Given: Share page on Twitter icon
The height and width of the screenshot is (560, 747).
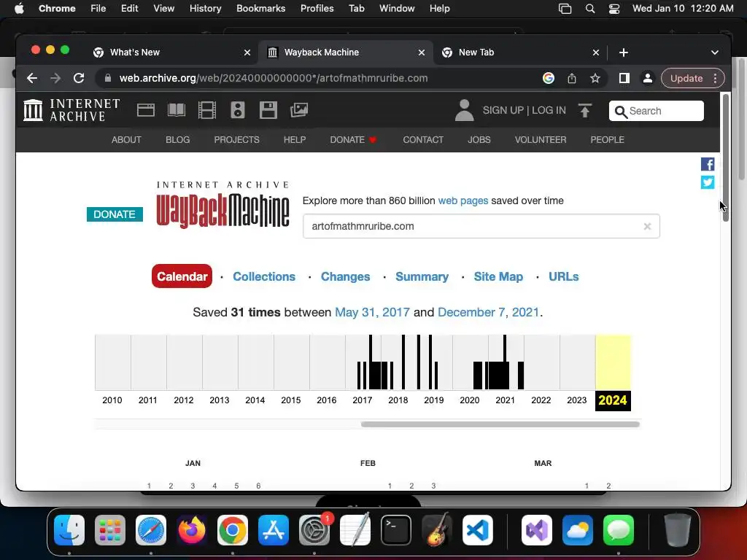Looking at the screenshot, I should [708, 182].
